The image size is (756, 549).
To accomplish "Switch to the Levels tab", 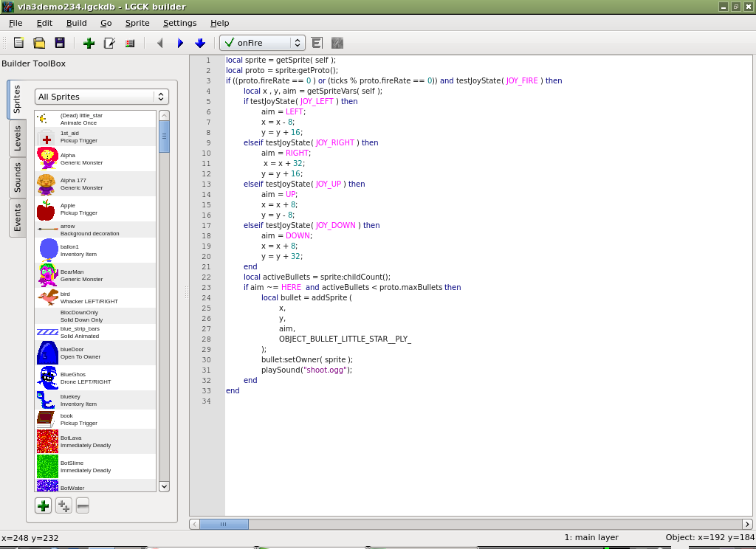I will click(18, 138).
